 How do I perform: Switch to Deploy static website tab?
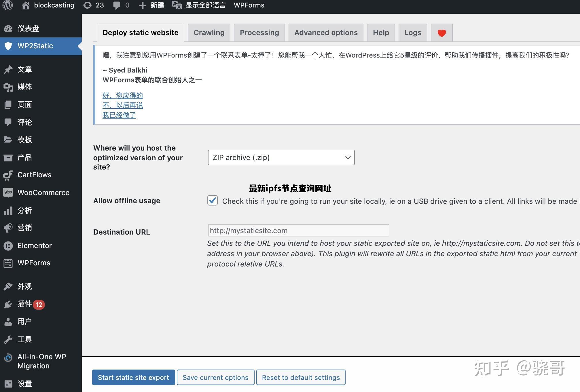click(141, 33)
